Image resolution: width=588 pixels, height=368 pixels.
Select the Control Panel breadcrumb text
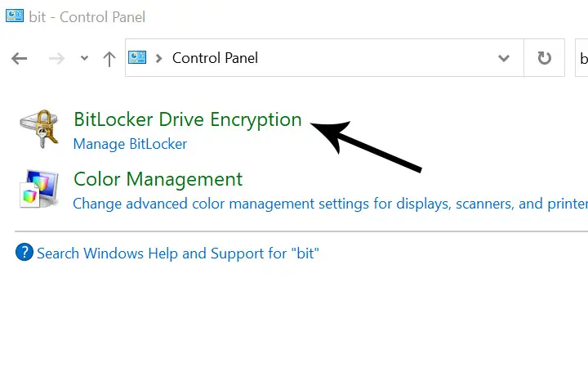point(215,58)
